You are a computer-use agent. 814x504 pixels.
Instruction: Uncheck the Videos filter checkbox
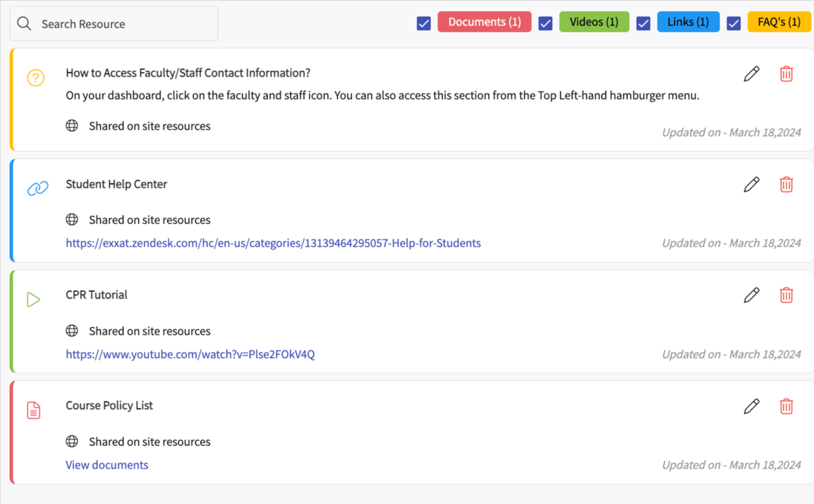click(545, 23)
